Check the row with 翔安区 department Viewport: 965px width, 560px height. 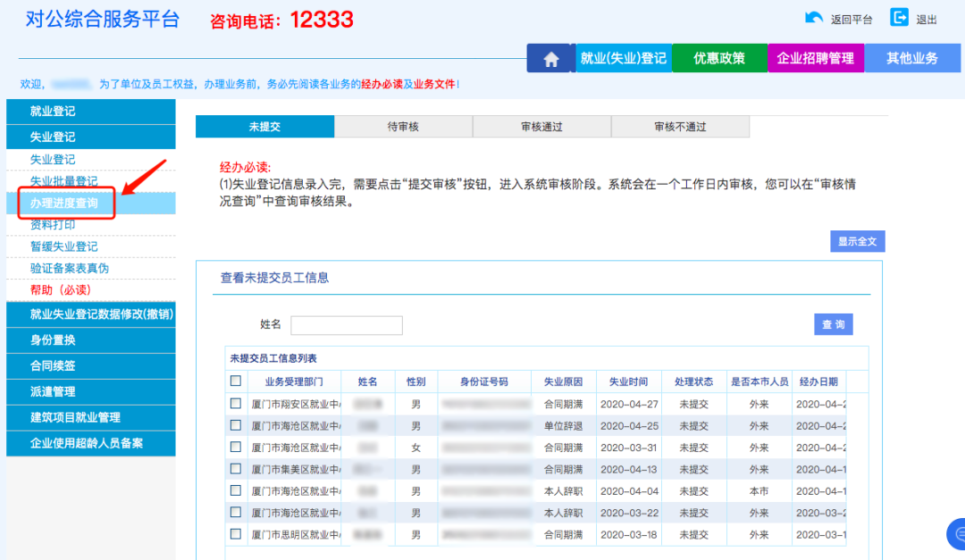[x=236, y=404]
